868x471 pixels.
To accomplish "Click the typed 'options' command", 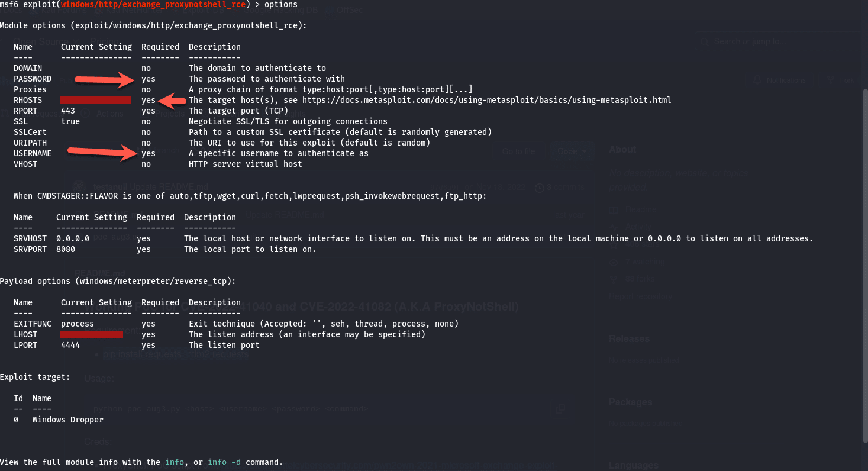I will pyautogui.click(x=281, y=5).
